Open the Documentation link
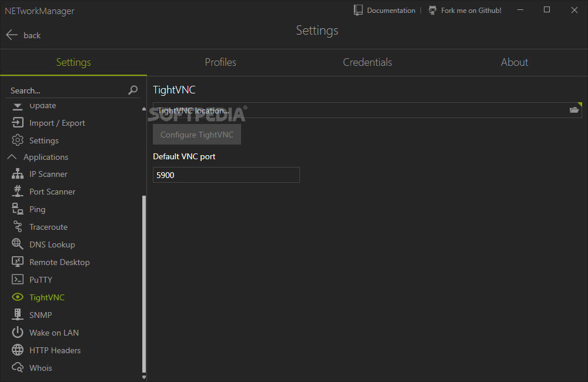Image resolution: width=588 pixels, height=382 pixels. point(391,11)
